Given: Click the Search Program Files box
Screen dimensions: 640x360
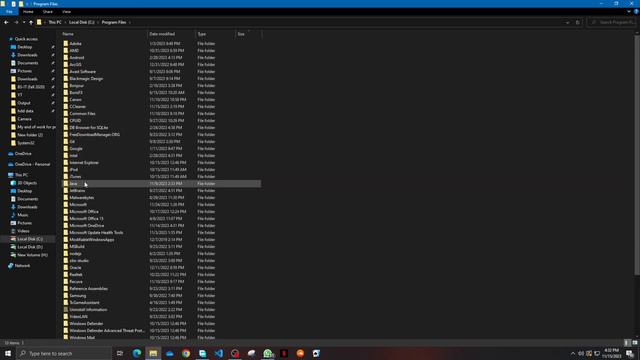Looking at the screenshot, I should point(612,22).
